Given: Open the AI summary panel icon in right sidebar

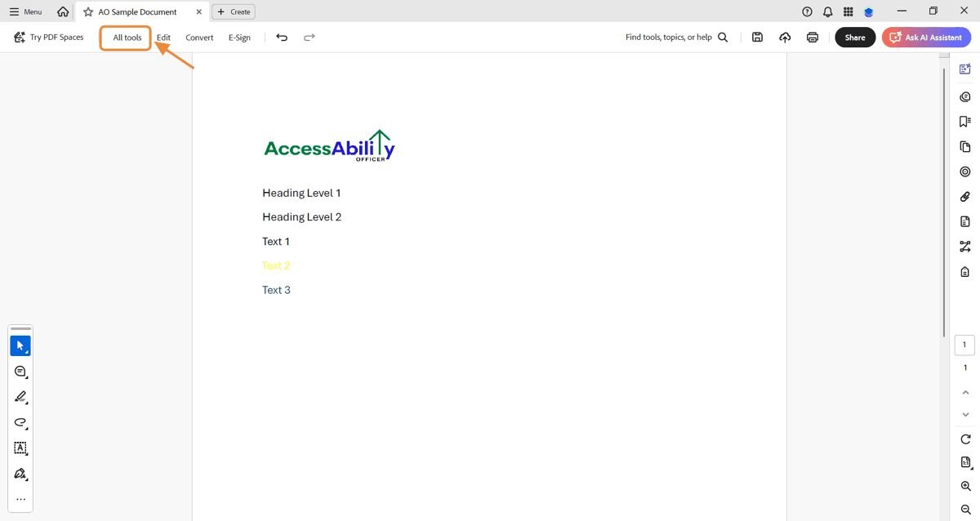Looking at the screenshot, I should [965, 69].
